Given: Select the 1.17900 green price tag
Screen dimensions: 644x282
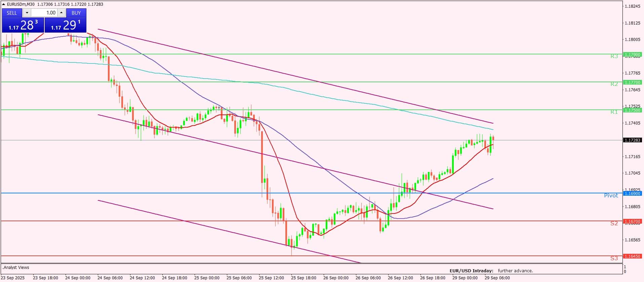Looking at the screenshot, I should coord(632,54).
